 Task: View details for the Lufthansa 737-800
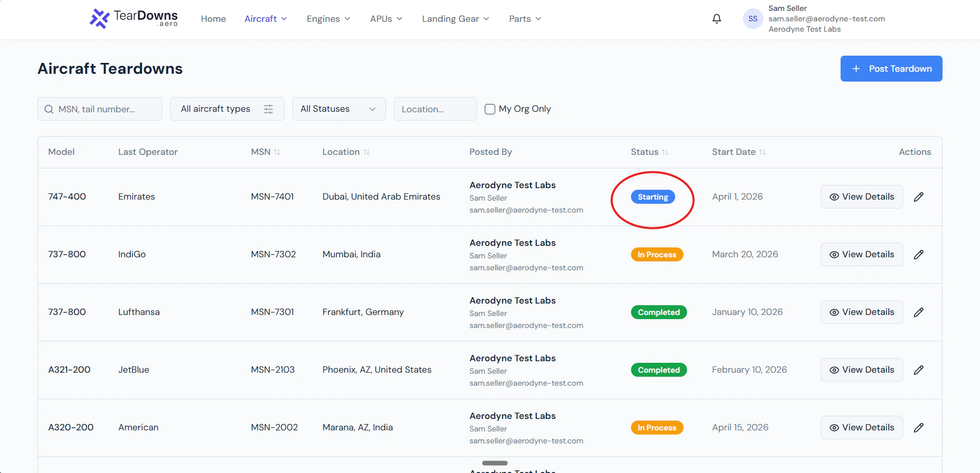(x=862, y=312)
